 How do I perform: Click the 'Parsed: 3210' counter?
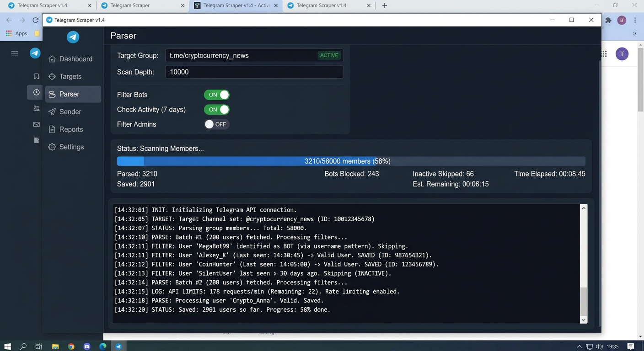[137, 174]
